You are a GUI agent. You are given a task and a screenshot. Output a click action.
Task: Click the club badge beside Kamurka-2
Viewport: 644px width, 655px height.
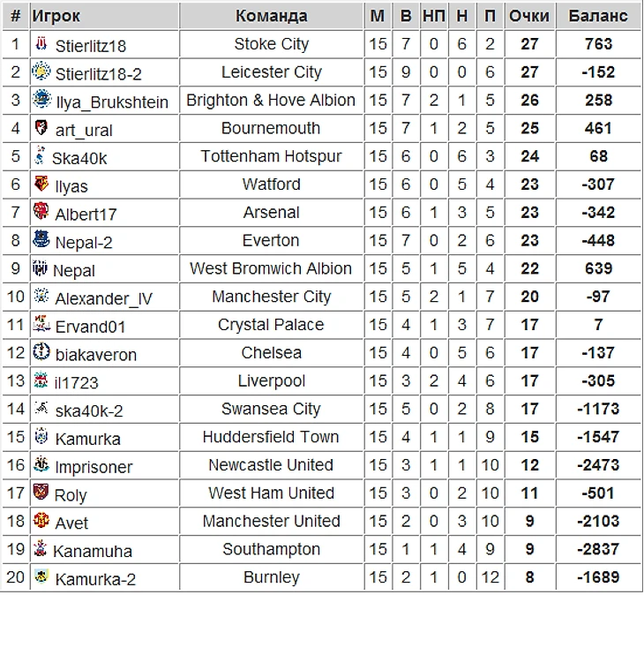tap(41, 577)
